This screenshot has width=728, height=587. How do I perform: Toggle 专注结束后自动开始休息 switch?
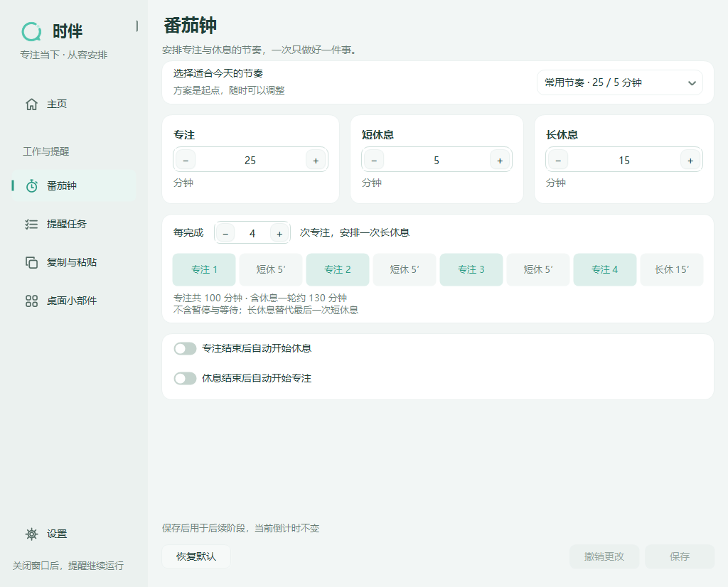[185, 348]
